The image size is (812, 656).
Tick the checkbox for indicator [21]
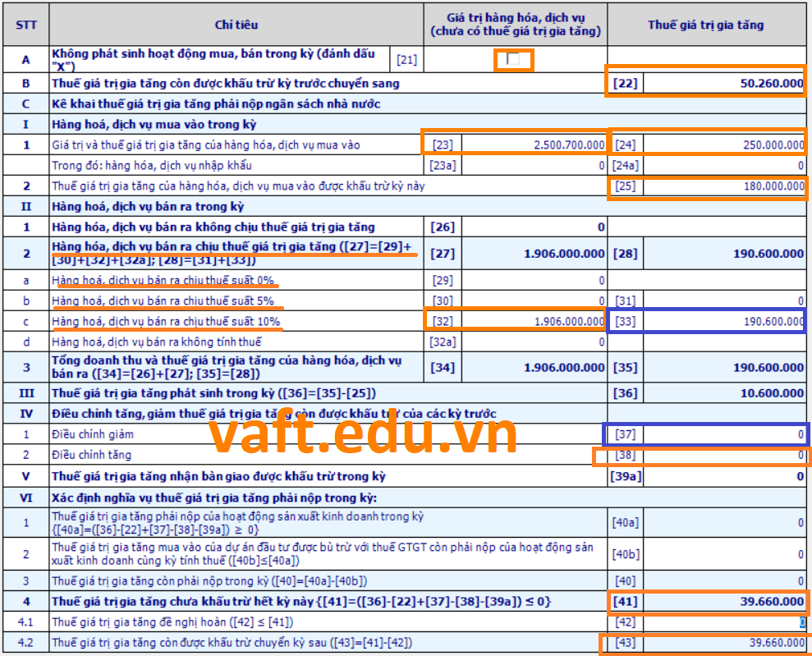pyautogui.click(x=512, y=59)
